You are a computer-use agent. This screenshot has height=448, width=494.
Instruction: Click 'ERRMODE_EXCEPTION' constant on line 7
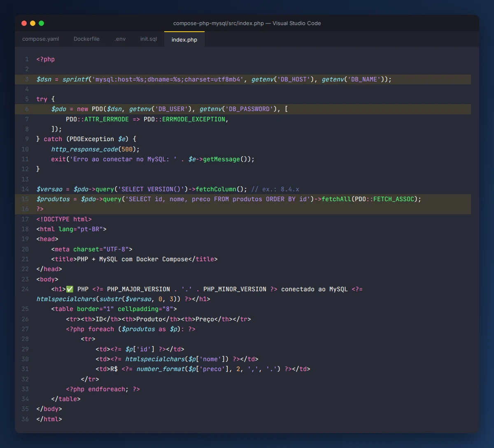(194, 119)
